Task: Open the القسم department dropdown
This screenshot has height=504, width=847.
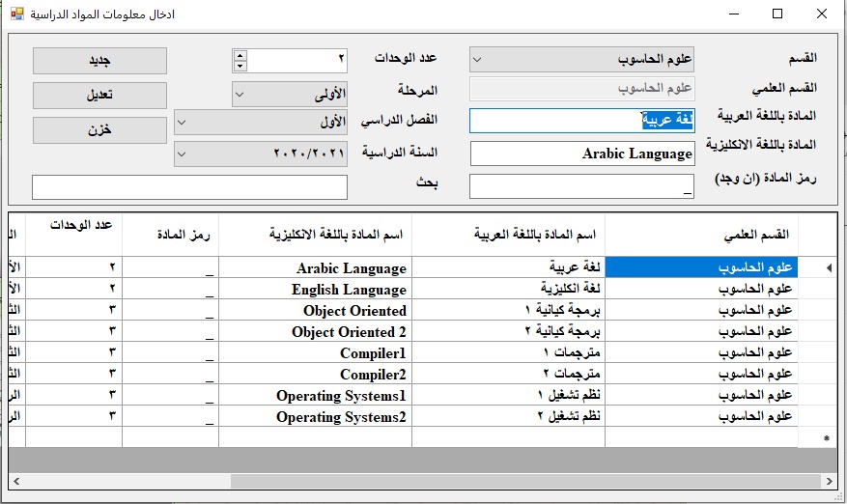Action: (x=581, y=60)
